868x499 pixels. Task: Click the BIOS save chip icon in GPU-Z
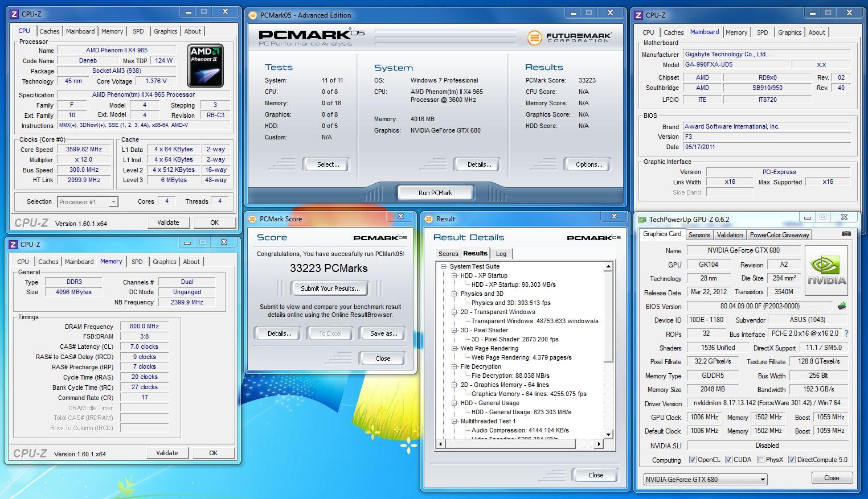click(842, 306)
